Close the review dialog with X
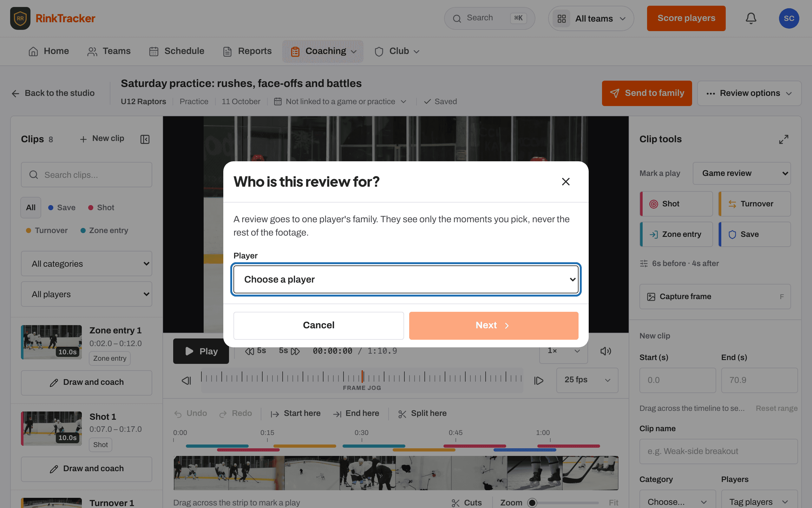 pos(566,182)
